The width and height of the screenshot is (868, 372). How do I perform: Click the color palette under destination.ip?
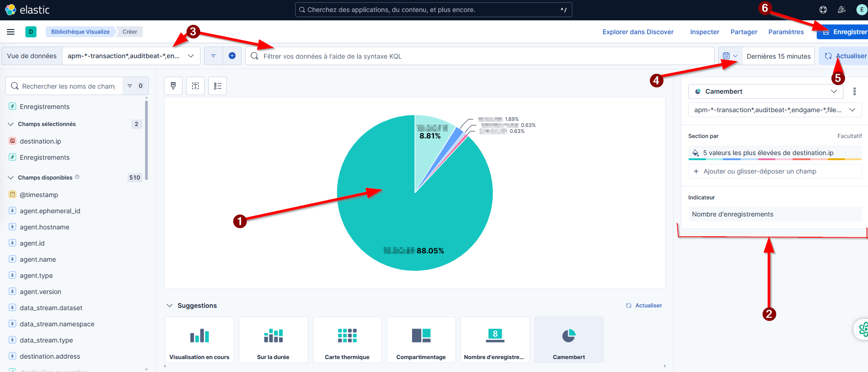(775, 159)
